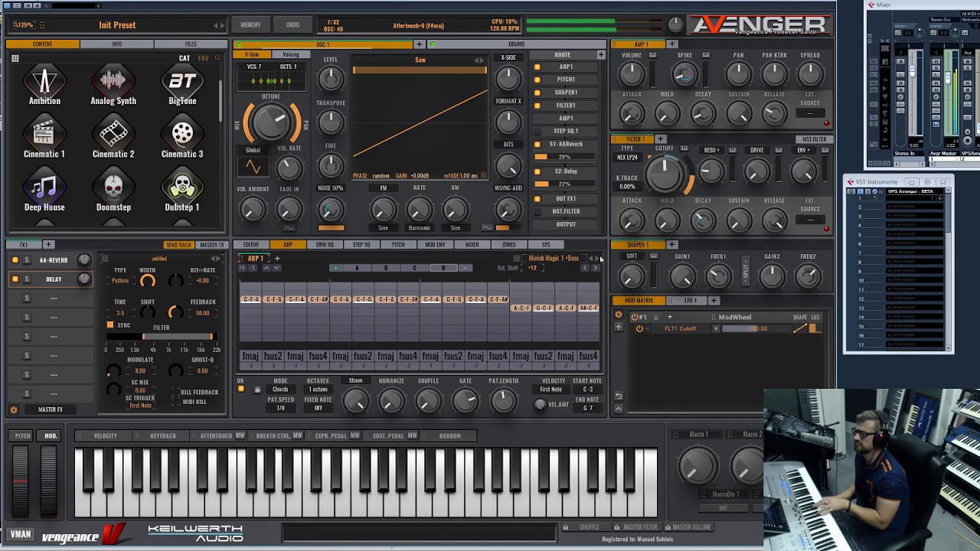
Task: Add a new oscillator next to OSC 1
Action: [419, 44]
